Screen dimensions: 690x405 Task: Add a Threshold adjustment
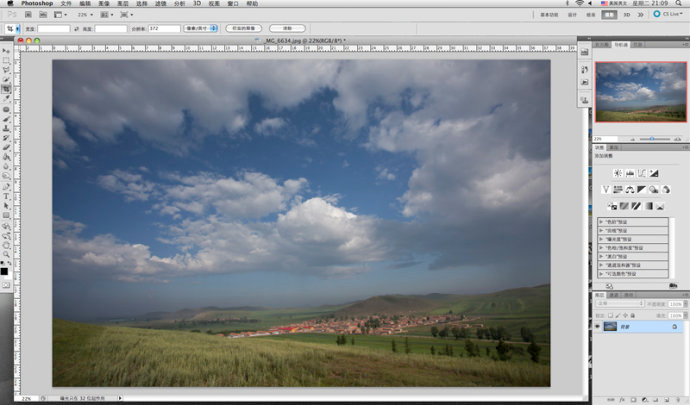tap(636, 206)
